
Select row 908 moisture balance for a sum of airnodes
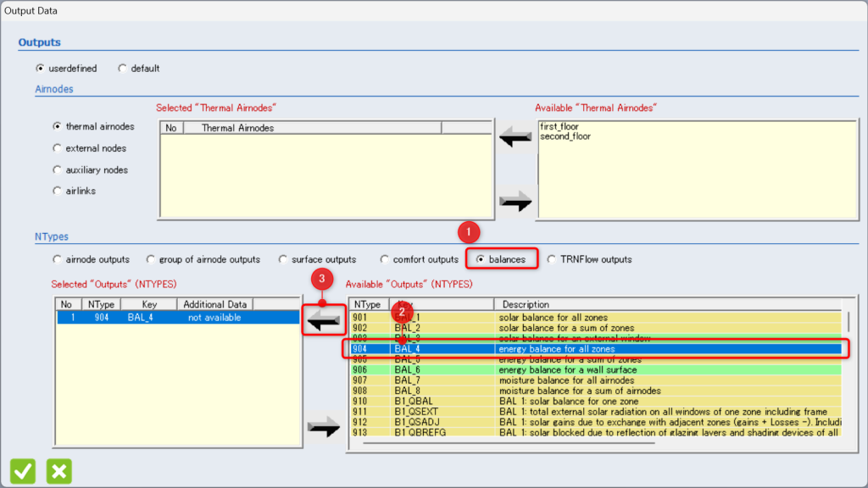[x=596, y=391]
